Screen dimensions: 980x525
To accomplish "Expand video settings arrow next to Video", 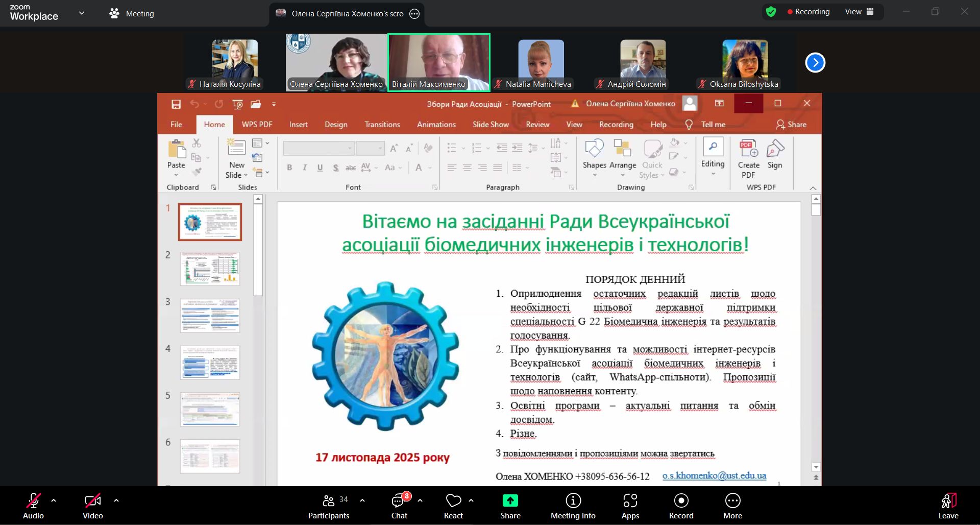I will tap(116, 500).
